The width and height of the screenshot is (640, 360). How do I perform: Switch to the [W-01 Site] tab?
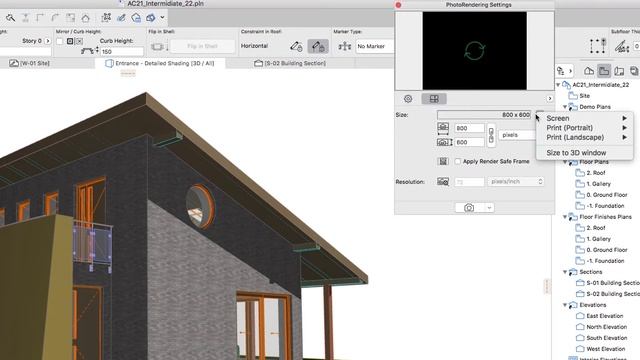click(x=29, y=63)
